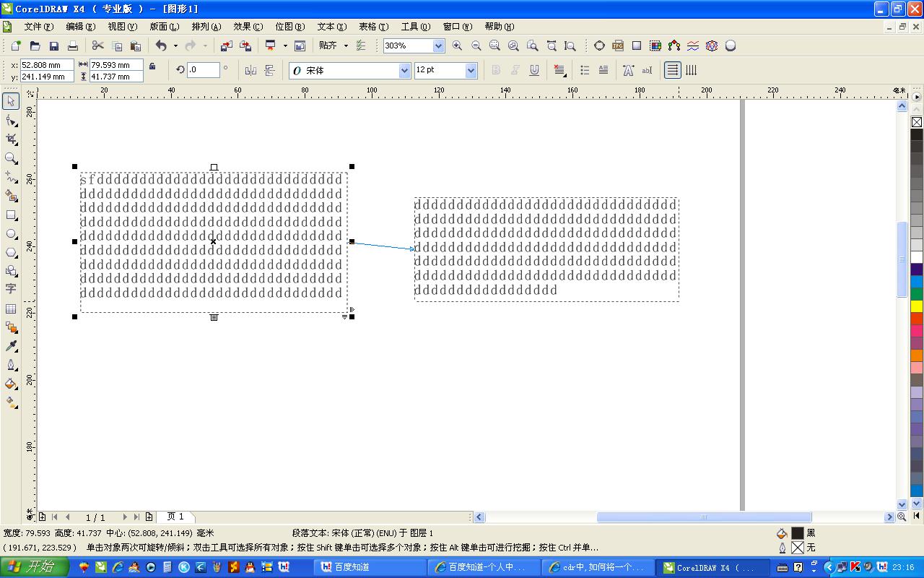Select the Text tool (字)

[11, 289]
